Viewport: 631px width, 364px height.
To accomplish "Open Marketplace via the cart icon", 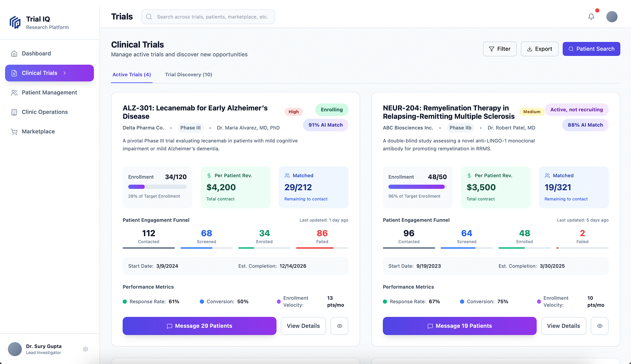I will point(14,131).
